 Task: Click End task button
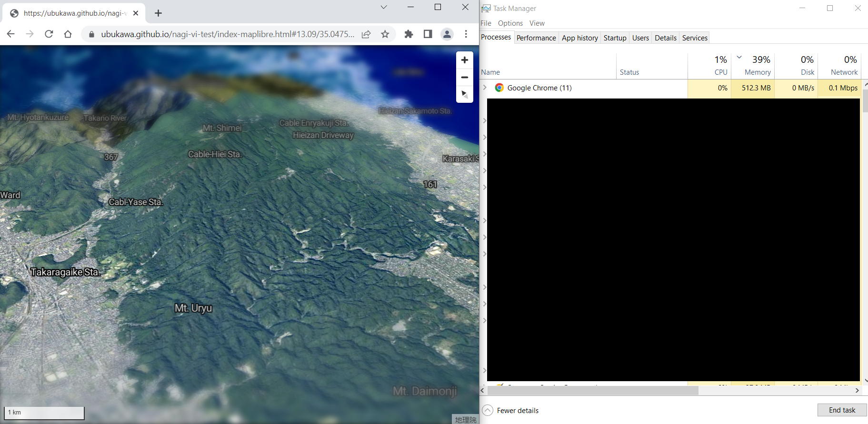pyautogui.click(x=842, y=410)
